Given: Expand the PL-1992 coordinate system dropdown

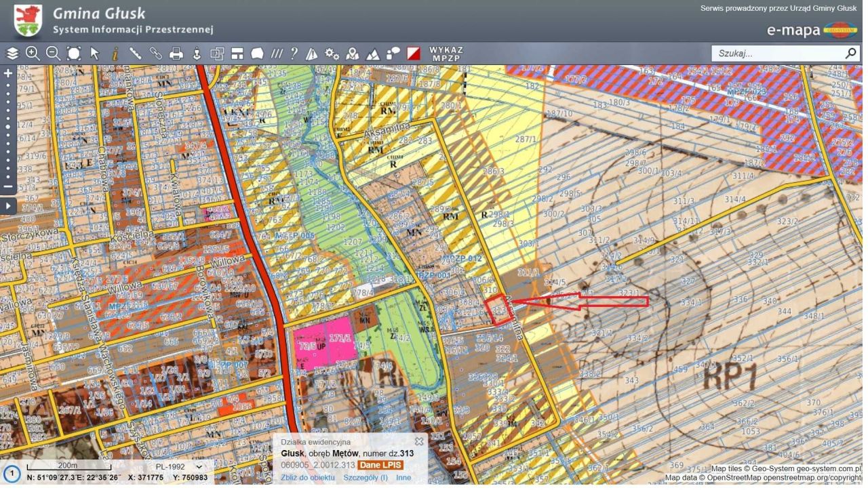Looking at the screenshot, I should 178,466.
